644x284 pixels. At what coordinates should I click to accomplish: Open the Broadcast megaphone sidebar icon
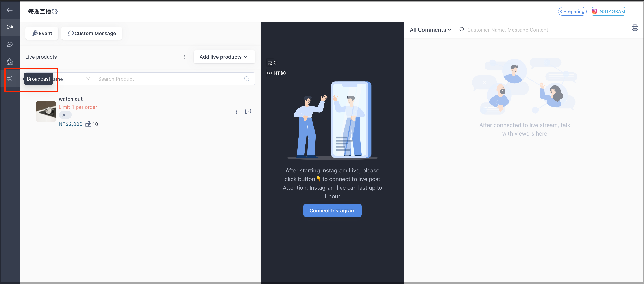click(10, 79)
